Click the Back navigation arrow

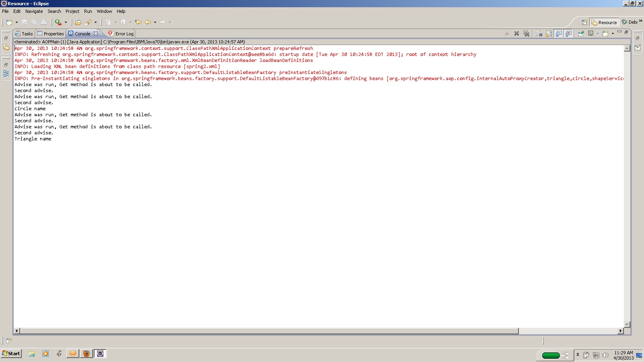[148, 22]
